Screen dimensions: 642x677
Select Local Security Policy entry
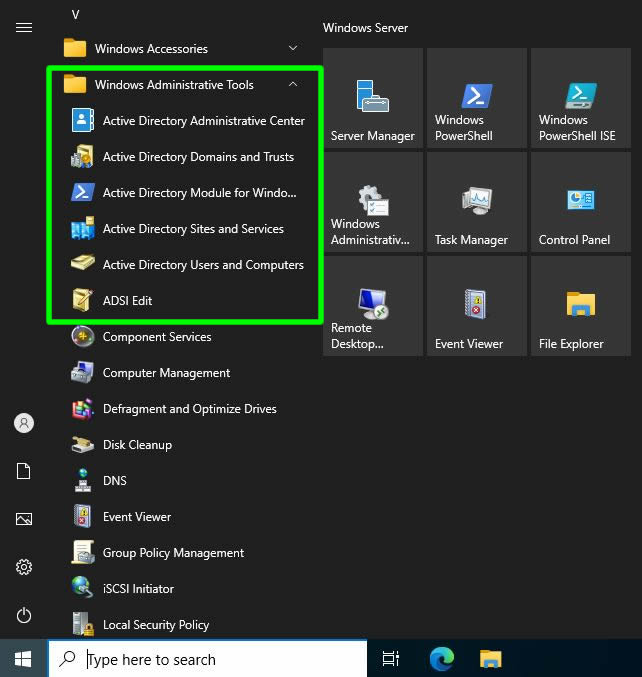[155, 625]
